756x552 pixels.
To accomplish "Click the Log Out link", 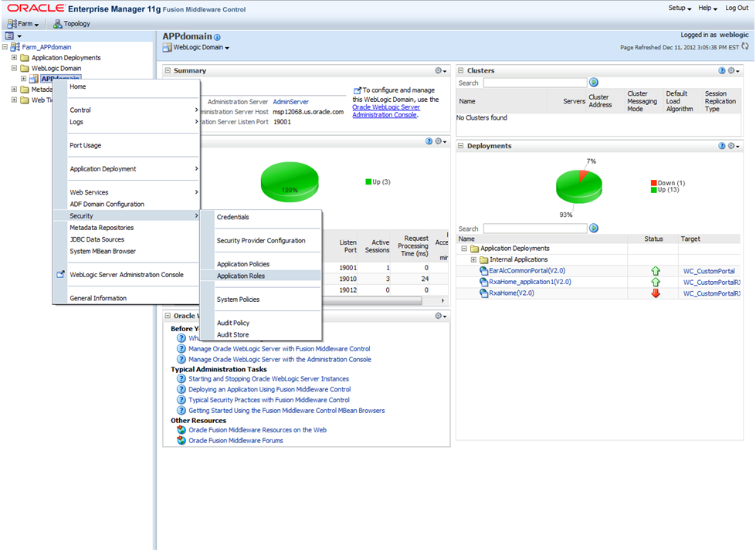I will (x=739, y=7).
